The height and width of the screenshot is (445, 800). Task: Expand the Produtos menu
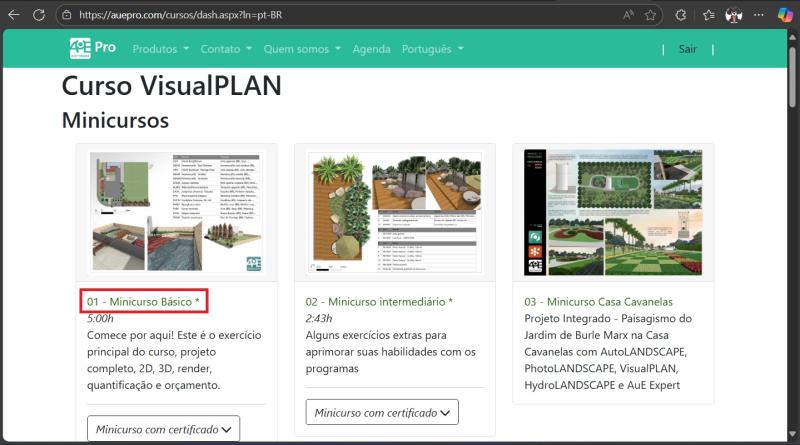click(161, 49)
